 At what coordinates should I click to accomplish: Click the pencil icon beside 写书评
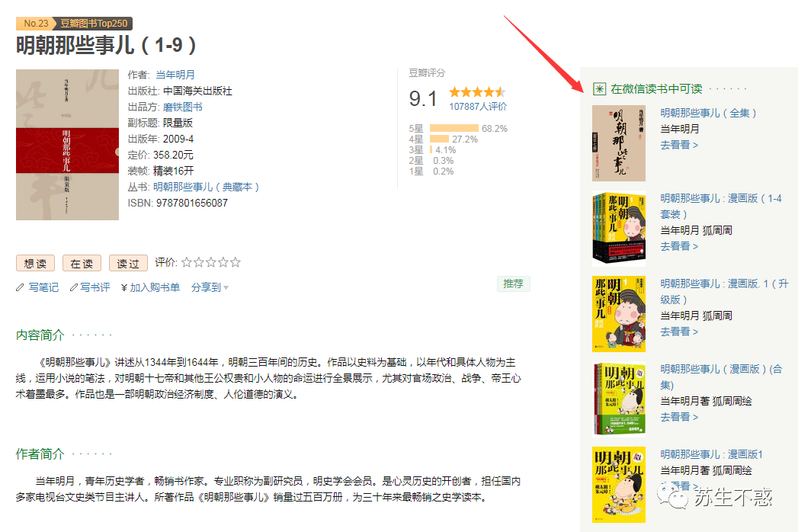pyautogui.click(x=74, y=287)
